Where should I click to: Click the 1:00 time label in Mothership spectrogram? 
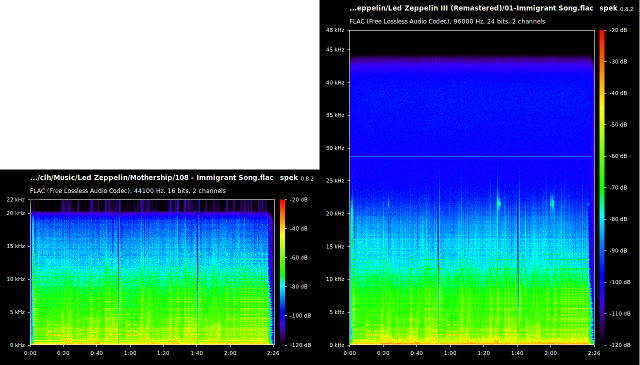(130, 353)
